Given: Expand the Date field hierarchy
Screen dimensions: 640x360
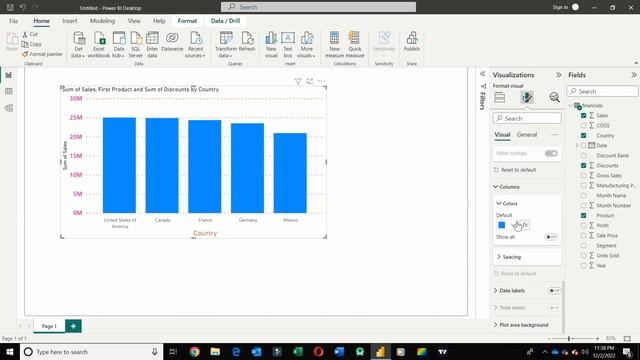Looking at the screenshot, I should point(577,145).
